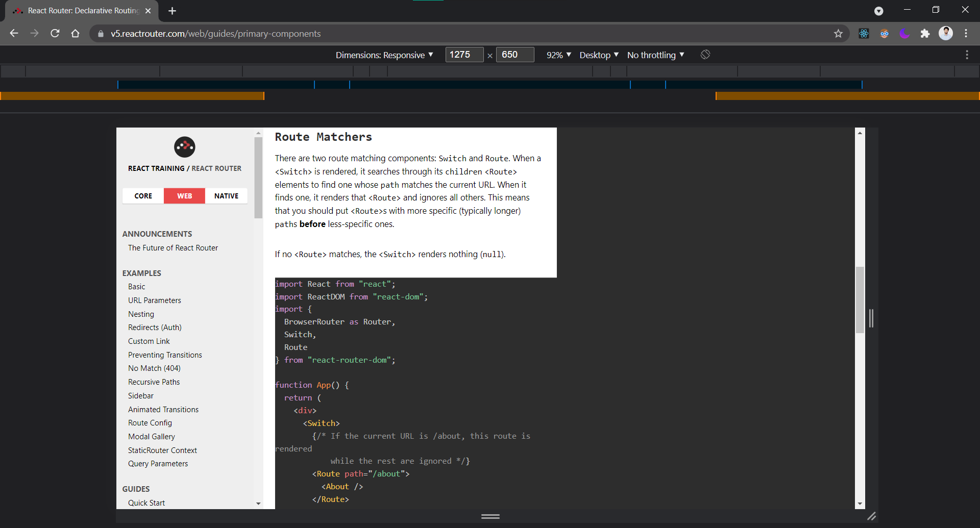Rotate the device viewport orientation
Screen dimensions: 980x528
click(705, 55)
